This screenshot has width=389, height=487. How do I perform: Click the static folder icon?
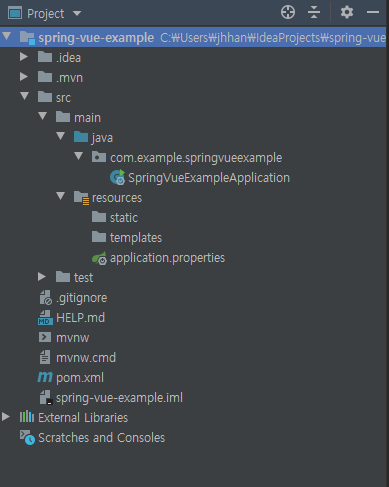[x=99, y=217]
